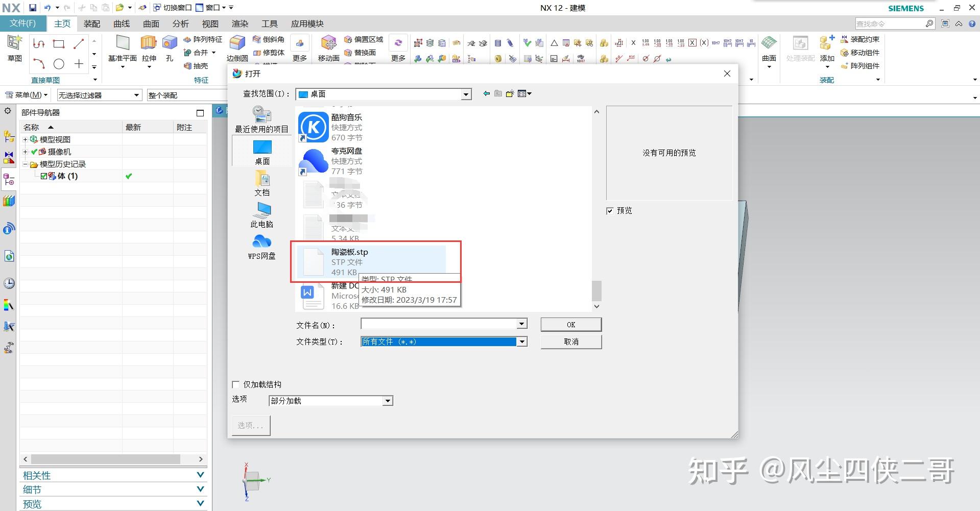The height and width of the screenshot is (511, 980).
Task: Enable 仅加载结构 load structure only
Action: (x=235, y=384)
